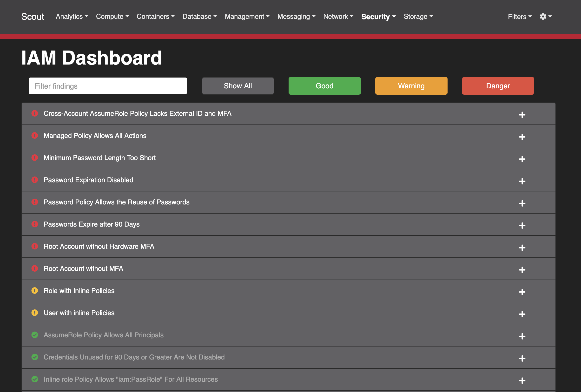Click danger icon beside Password Expiration Disabled
Viewport: 581px width, 392px height.
(x=35, y=180)
